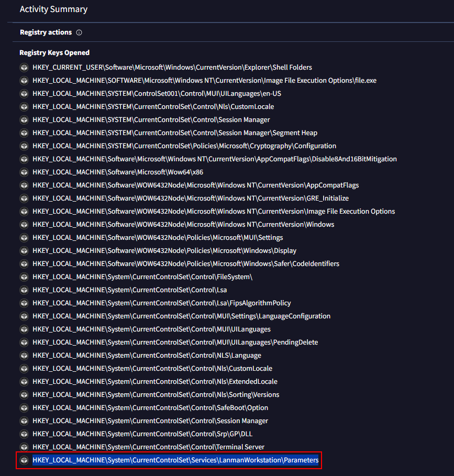
Task: Click the icon next to the file.exe registry key
Action: click(24, 81)
